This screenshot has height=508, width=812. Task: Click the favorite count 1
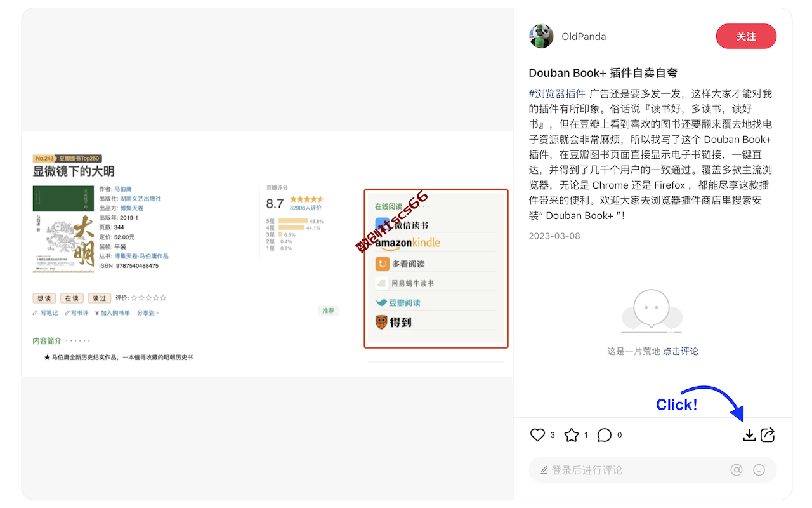pos(586,435)
